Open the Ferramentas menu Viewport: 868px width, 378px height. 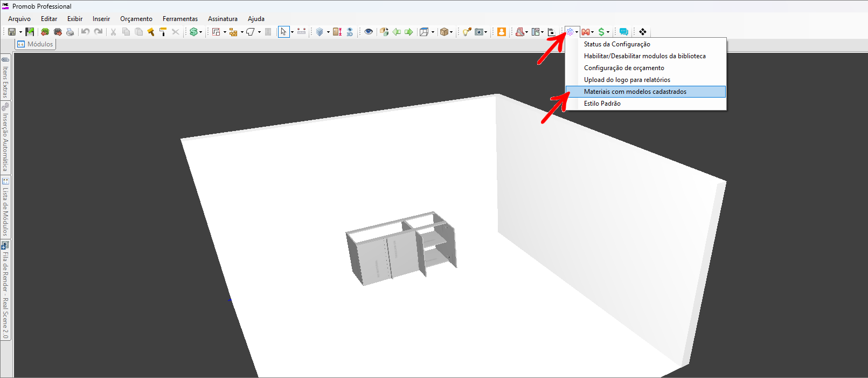[180, 19]
